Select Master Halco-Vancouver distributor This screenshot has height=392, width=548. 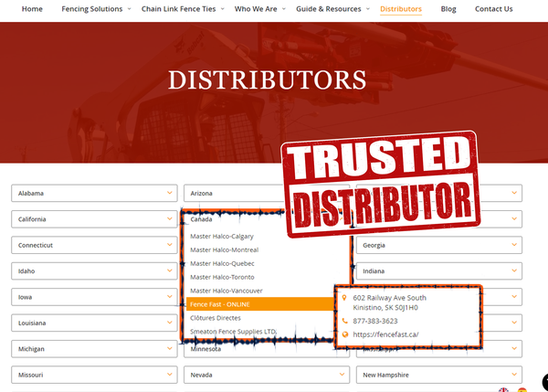[227, 291]
